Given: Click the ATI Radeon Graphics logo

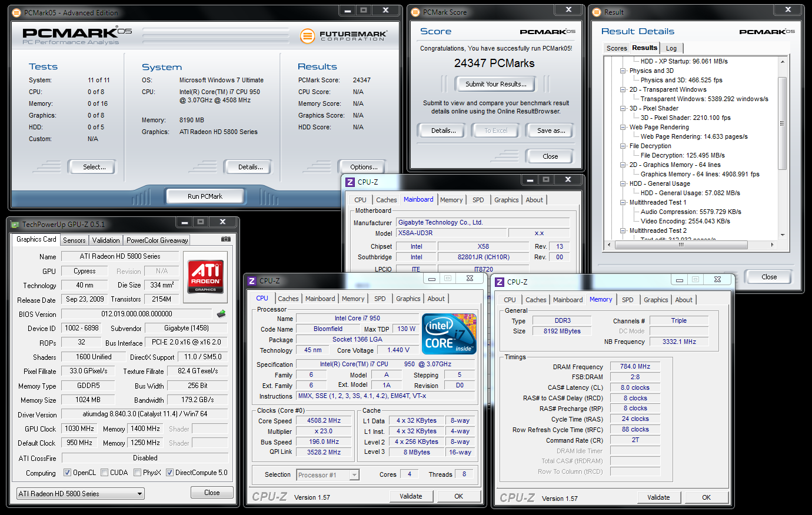Looking at the screenshot, I should coord(205,276).
